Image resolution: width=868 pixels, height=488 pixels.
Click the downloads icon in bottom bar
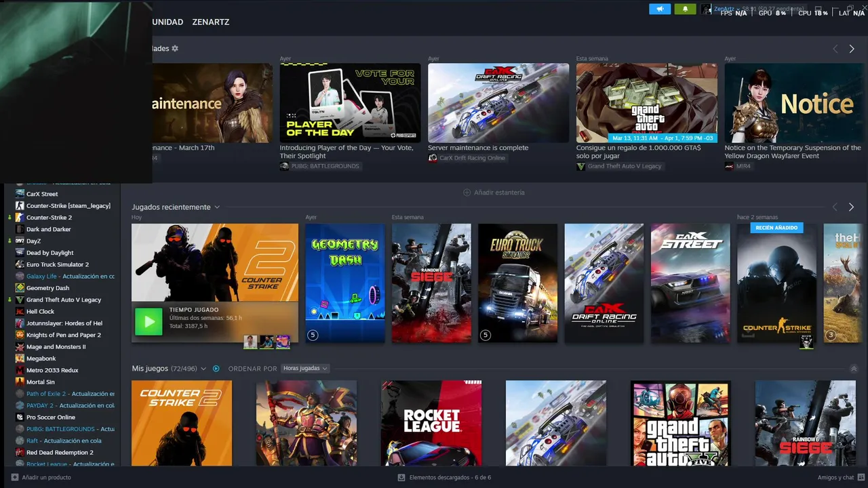pos(401,477)
